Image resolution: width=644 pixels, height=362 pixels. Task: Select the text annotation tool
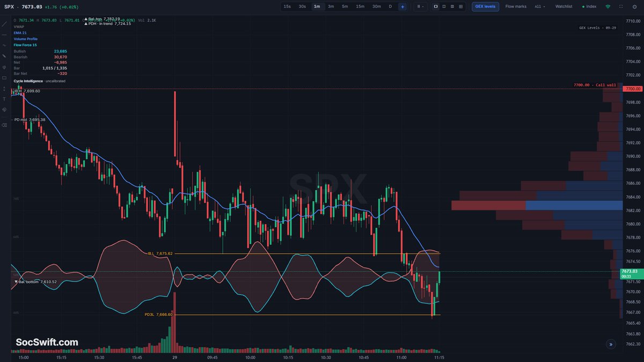point(4,99)
